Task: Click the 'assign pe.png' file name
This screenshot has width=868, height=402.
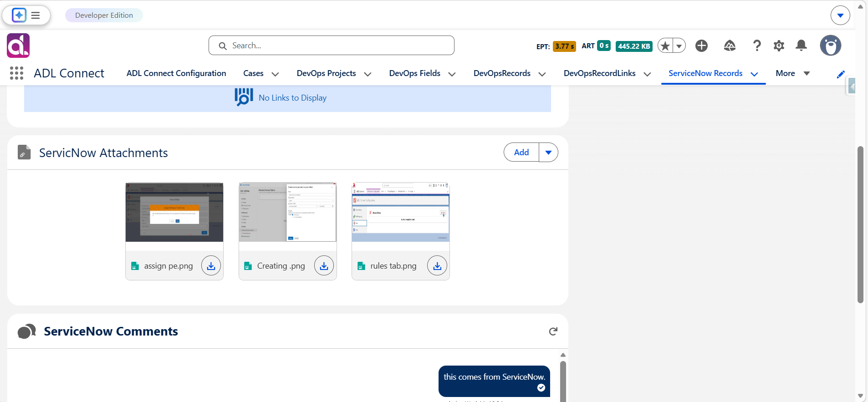Action: coord(168,266)
